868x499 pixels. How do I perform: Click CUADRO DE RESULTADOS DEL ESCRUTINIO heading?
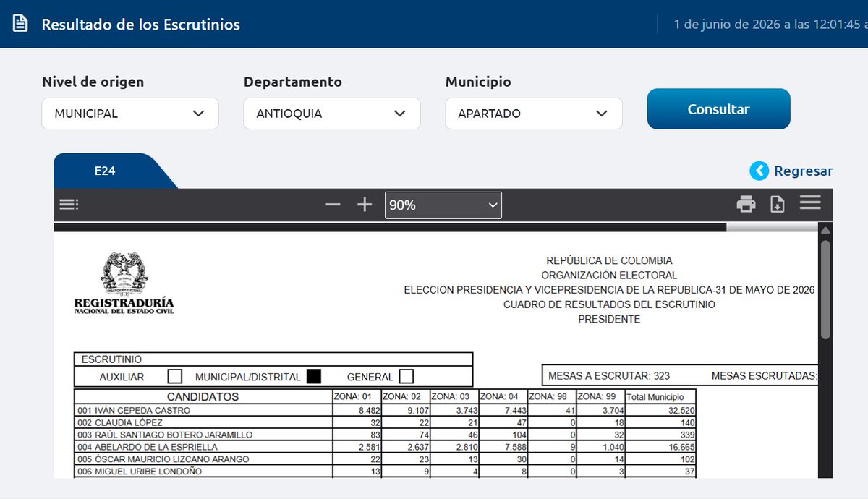(609, 304)
